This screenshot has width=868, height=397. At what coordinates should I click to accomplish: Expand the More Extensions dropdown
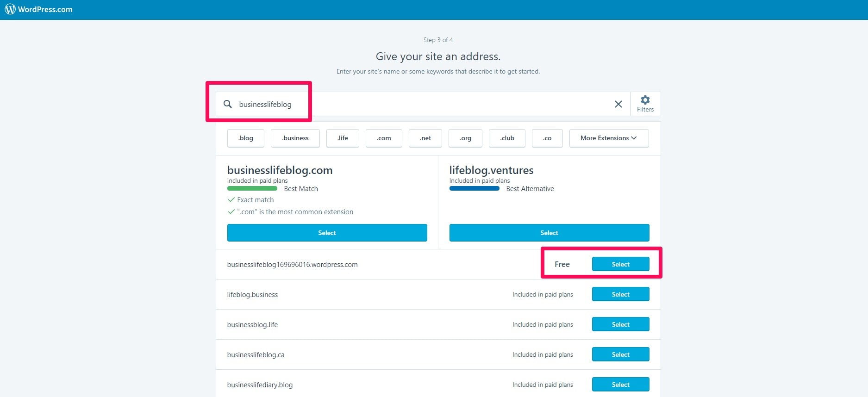609,138
